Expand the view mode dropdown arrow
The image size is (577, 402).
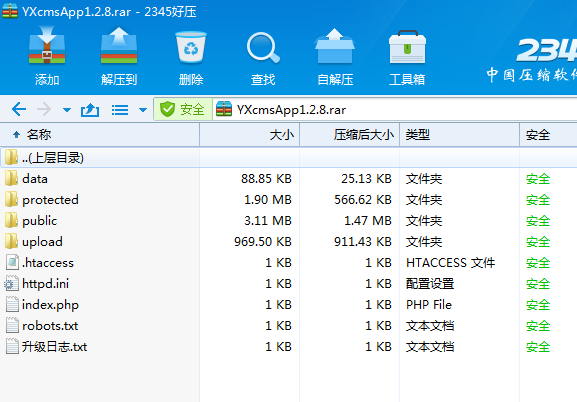click(143, 110)
